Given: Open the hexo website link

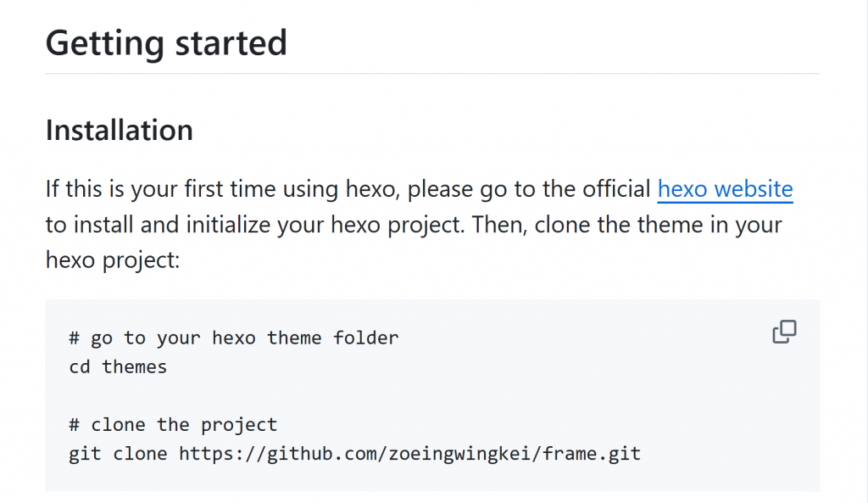Looking at the screenshot, I should coord(725,188).
